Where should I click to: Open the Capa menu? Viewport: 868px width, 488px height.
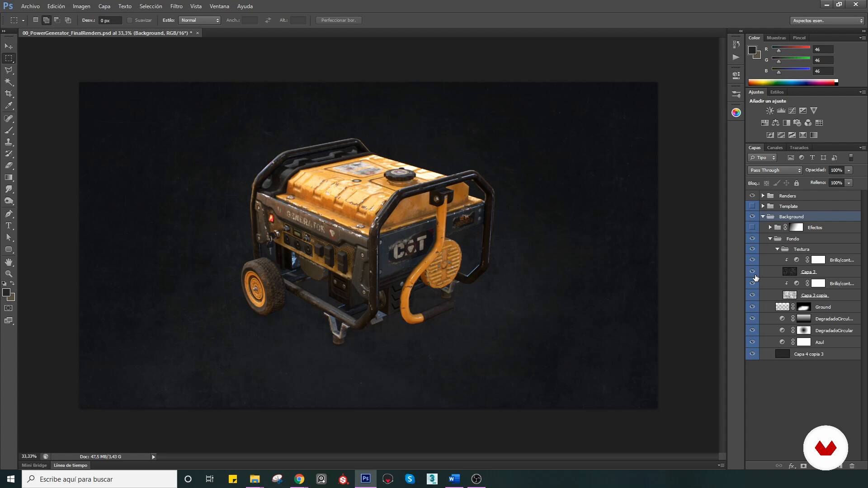click(x=104, y=6)
